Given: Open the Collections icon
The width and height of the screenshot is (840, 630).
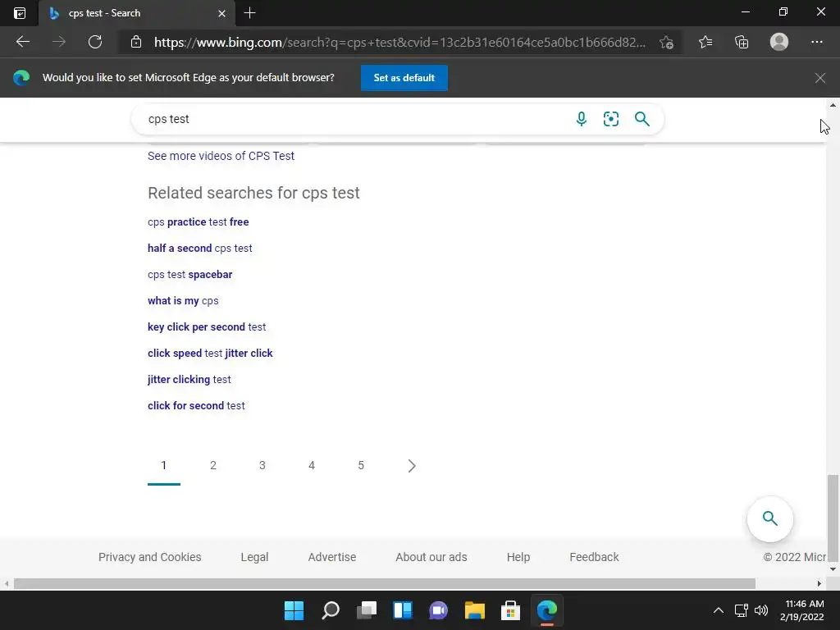Looking at the screenshot, I should [742, 42].
